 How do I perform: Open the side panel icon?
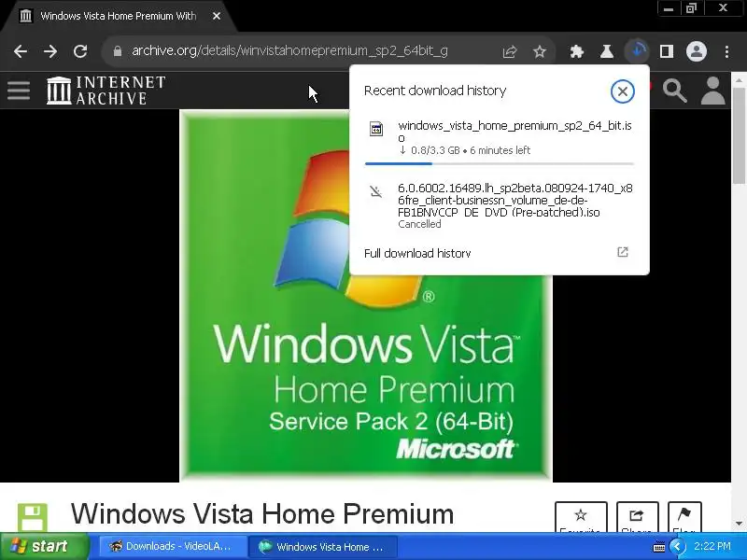pyautogui.click(x=667, y=51)
